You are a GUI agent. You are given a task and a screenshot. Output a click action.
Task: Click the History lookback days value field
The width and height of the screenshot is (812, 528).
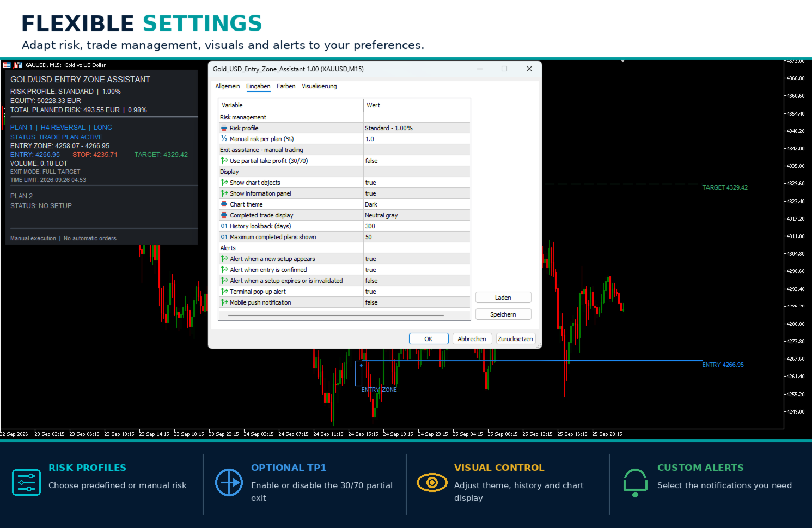417,226
